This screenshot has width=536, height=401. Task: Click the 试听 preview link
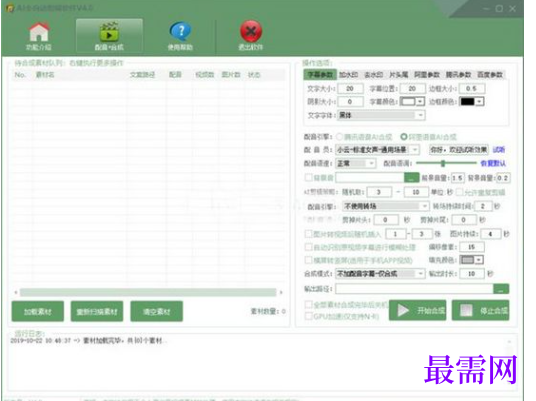point(499,150)
